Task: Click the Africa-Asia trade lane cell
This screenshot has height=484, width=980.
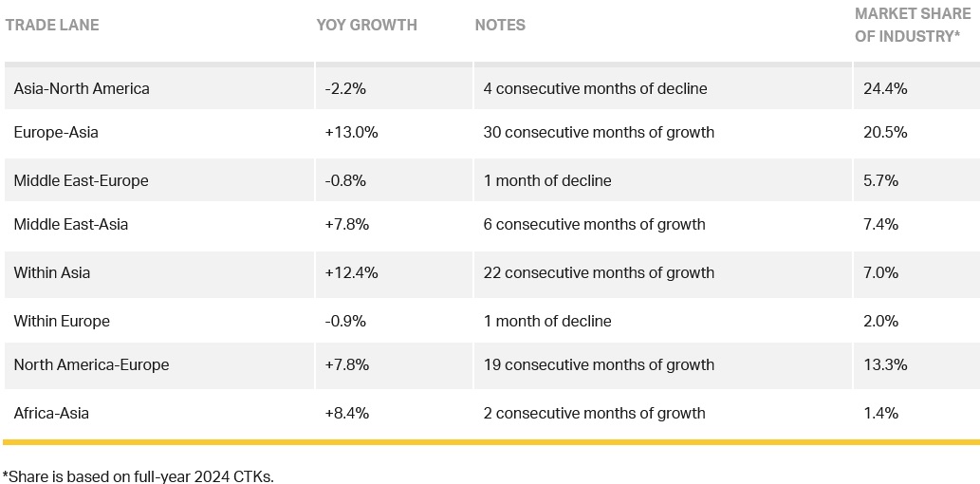Action: (52, 413)
